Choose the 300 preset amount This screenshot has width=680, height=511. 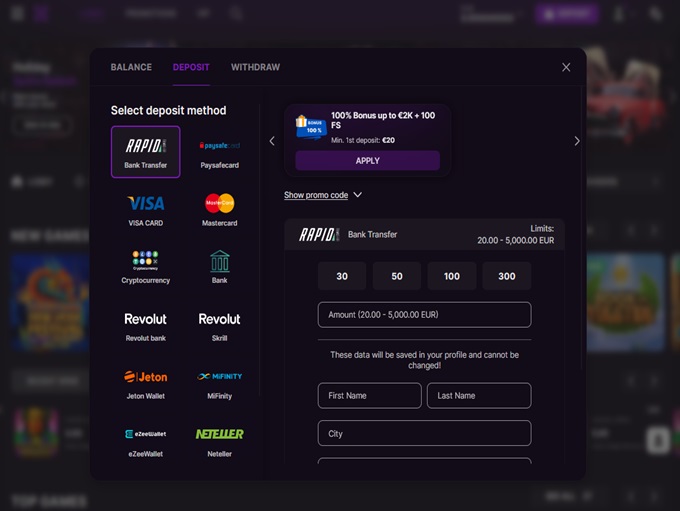pos(507,276)
